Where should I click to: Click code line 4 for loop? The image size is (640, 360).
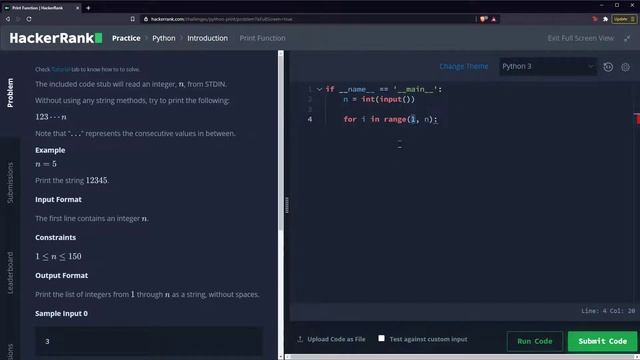click(390, 119)
